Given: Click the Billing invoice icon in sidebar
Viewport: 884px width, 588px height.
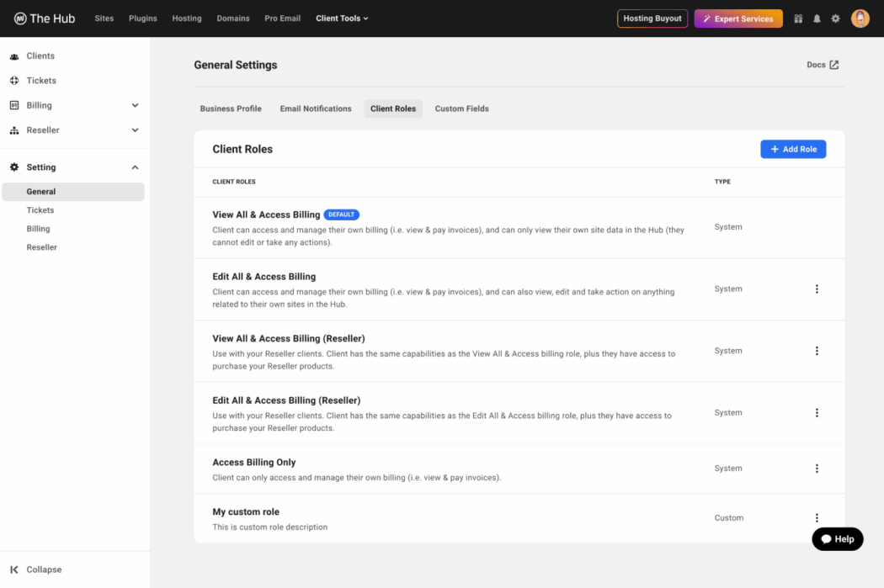Looking at the screenshot, I should tap(13, 105).
